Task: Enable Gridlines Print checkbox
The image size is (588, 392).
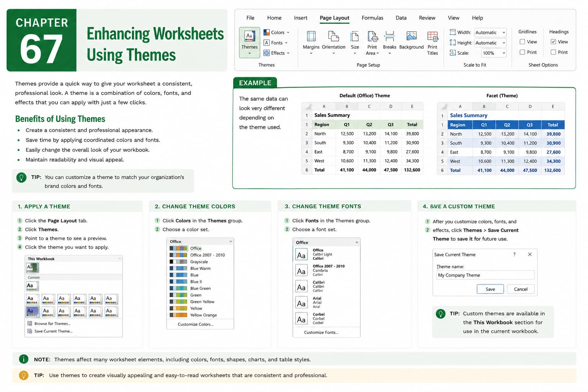Action: [522, 52]
